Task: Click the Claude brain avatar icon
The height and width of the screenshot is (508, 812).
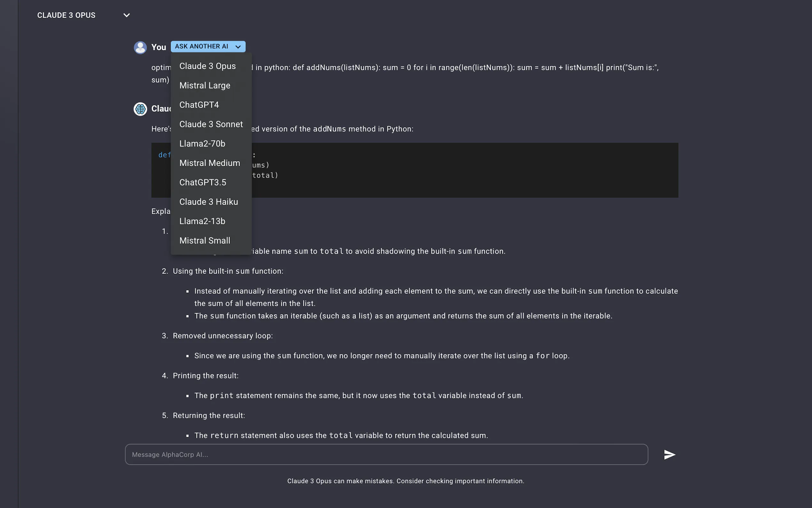Action: click(x=140, y=109)
